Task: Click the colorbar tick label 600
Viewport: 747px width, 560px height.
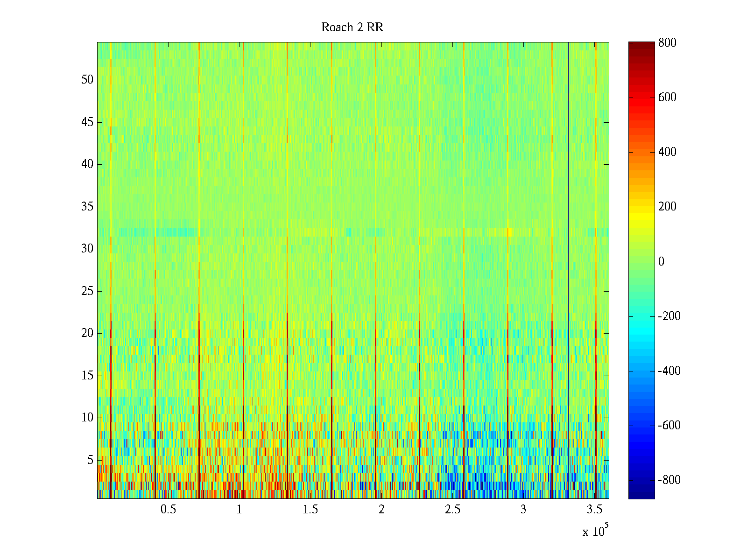Action: 667,98
